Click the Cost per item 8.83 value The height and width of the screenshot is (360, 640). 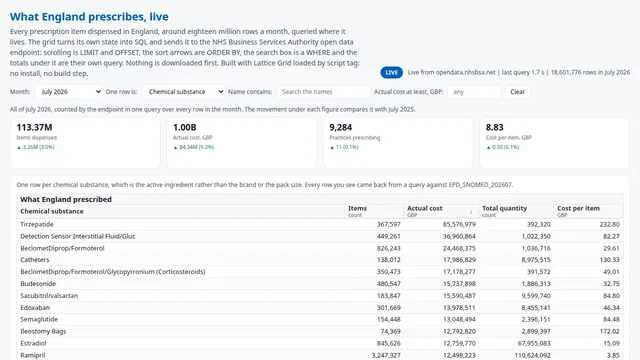pyautogui.click(x=494, y=127)
